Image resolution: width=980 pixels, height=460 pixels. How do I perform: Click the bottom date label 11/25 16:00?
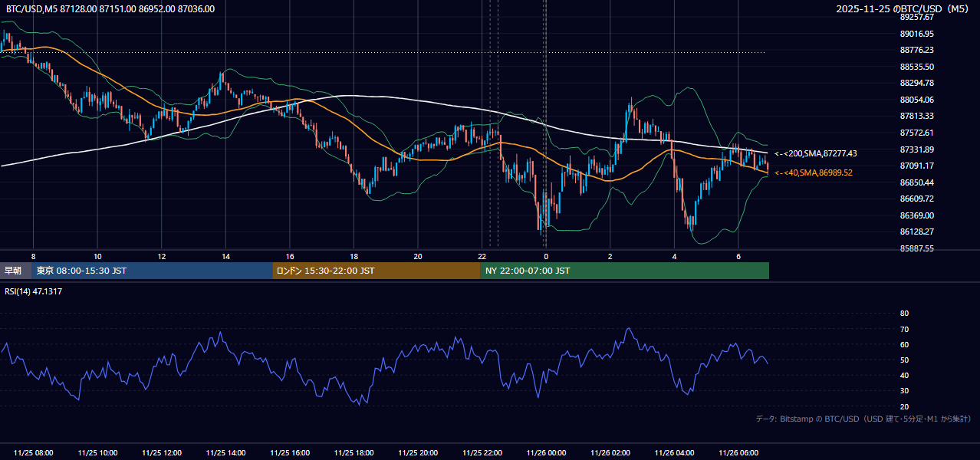click(290, 453)
